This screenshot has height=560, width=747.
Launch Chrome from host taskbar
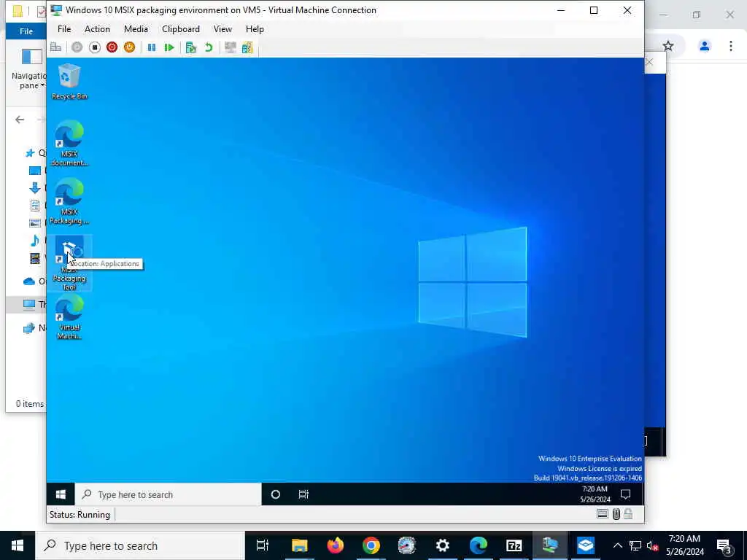371,545
